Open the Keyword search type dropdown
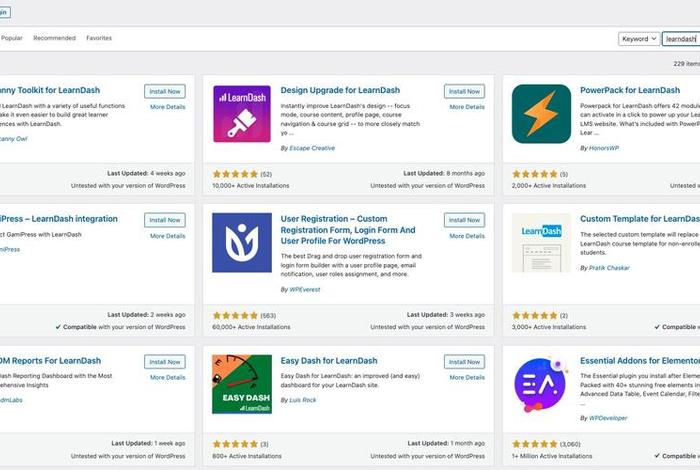This screenshot has width=700, height=470. tap(639, 39)
